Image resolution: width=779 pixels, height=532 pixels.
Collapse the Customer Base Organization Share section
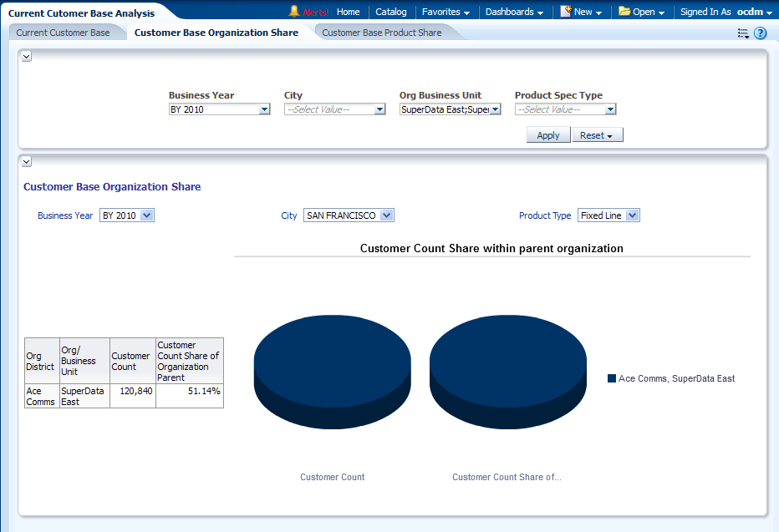click(x=26, y=161)
